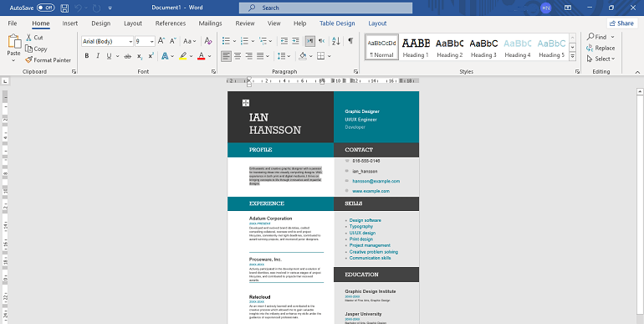Screen dimensions: 644x324
Task: Click www.example.com website link
Action: [371, 191]
